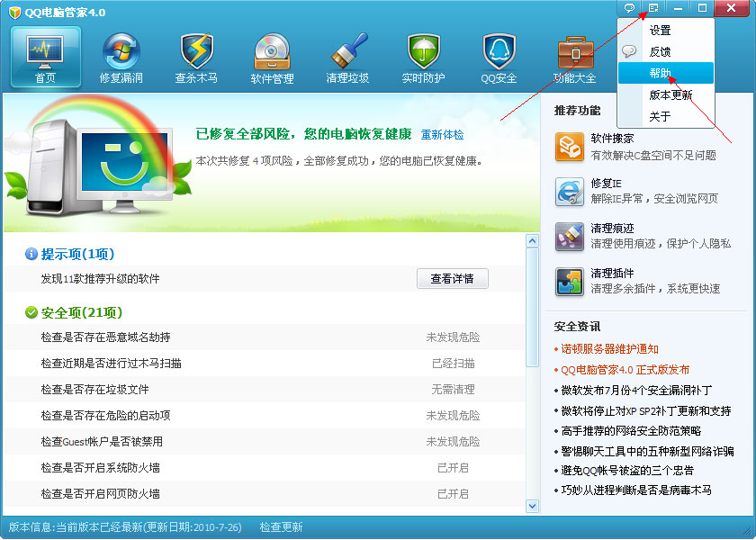
Task: Click the 软件搬家 orange icon
Action: pos(570,146)
